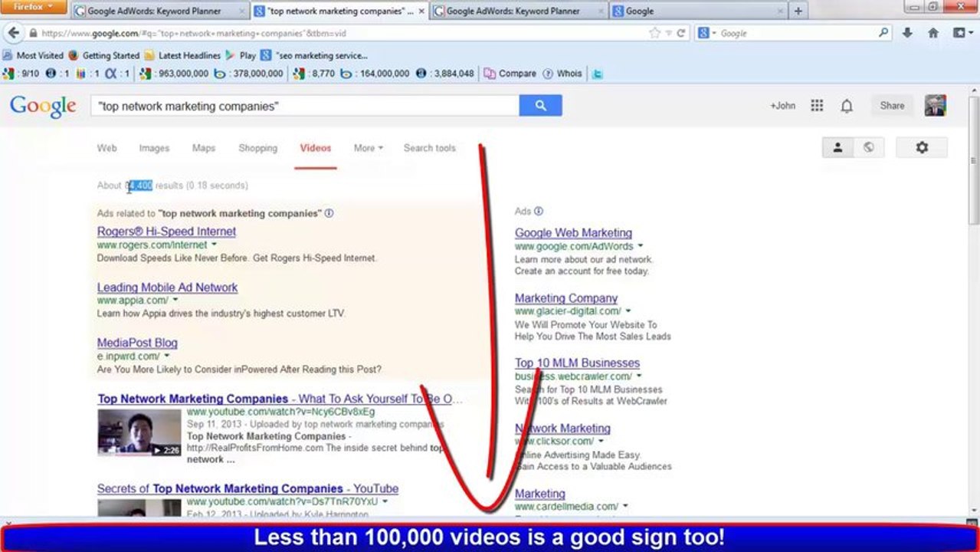Image resolution: width=980 pixels, height=552 pixels.
Task: Expand glacier-digital.com ad dropdown arrow
Action: 628,311
